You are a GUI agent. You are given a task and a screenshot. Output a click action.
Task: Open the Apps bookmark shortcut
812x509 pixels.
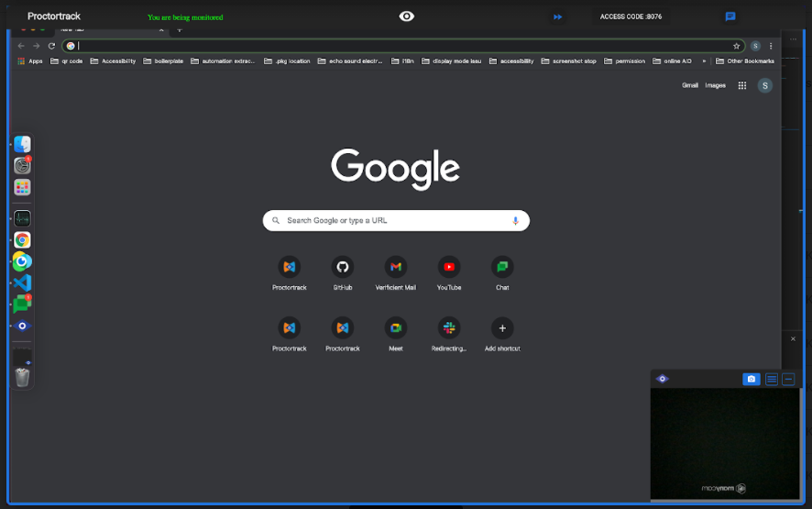click(30, 61)
